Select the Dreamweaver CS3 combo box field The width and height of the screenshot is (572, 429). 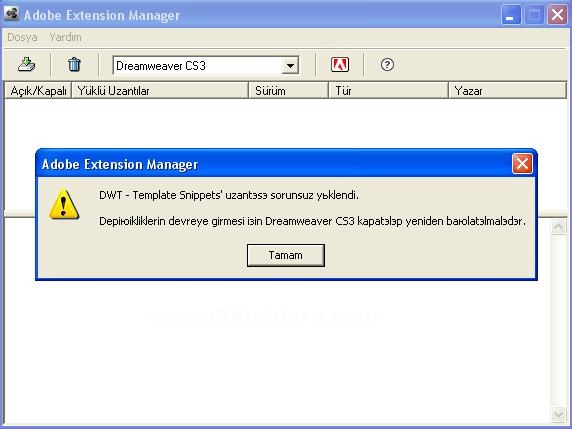point(206,66)
